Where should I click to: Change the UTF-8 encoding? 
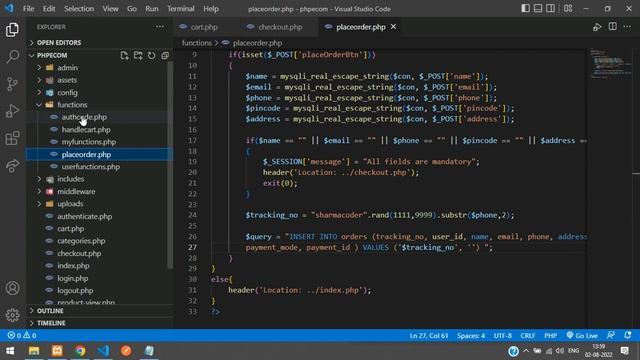[502, 336]
